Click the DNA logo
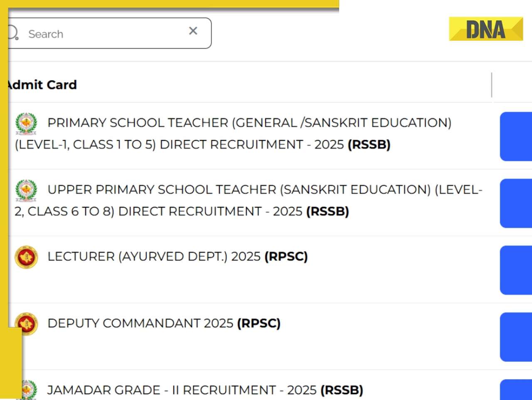The image size is (532, 400). tap(485, 29)
